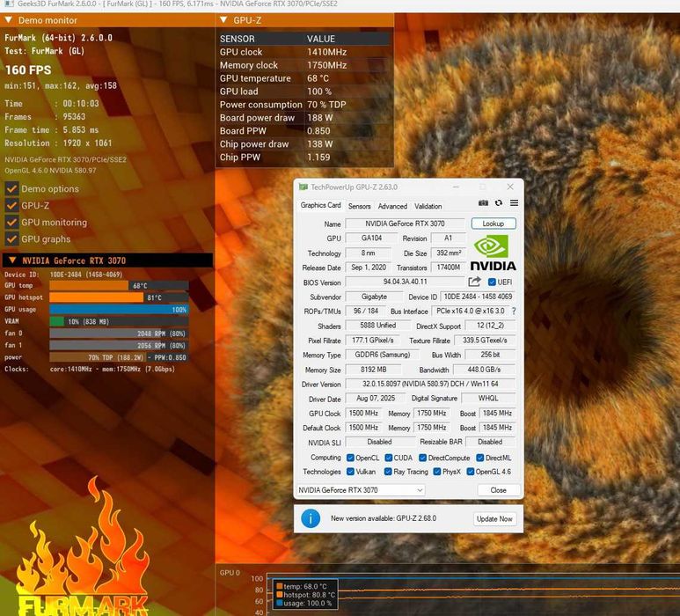
Task: Toggle the OpenCL checkbox
Action: coord(350,458)
